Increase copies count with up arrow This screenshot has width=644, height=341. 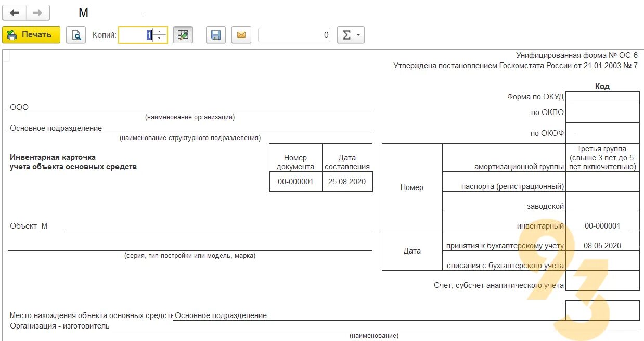(x=160, y=31)
